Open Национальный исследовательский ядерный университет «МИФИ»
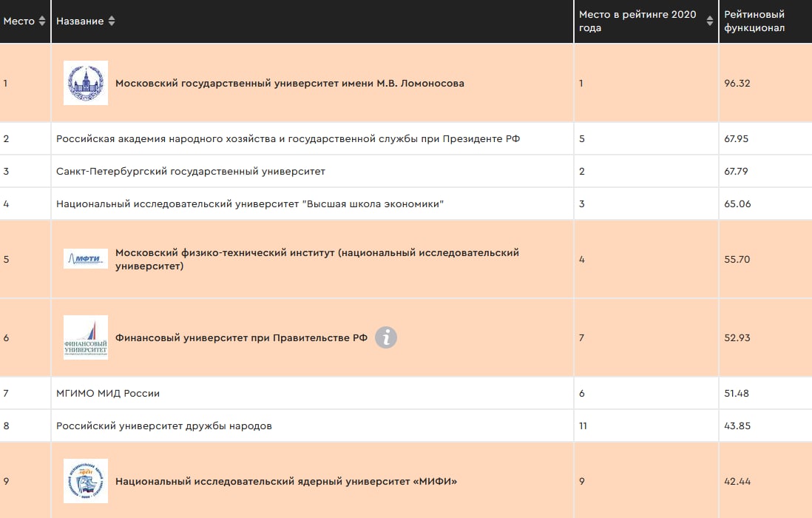The width and height of the screenshot is (812, 518). [286, 481]
